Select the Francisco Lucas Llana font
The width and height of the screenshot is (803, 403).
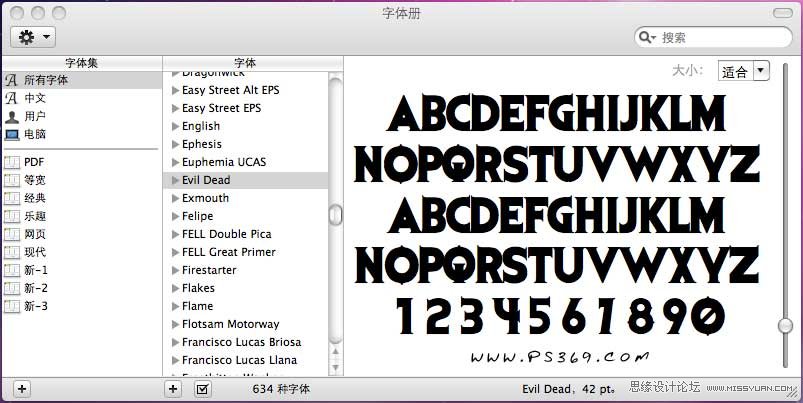(246, 360)
